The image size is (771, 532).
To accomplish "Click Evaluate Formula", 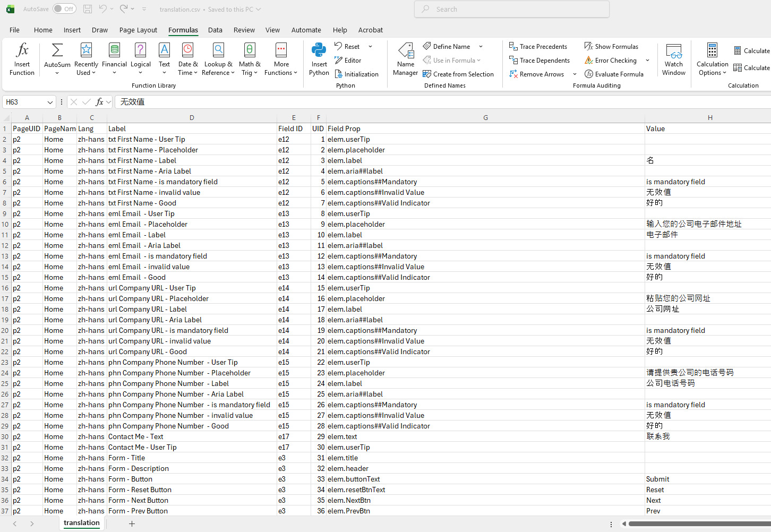I will coord(614,74).
